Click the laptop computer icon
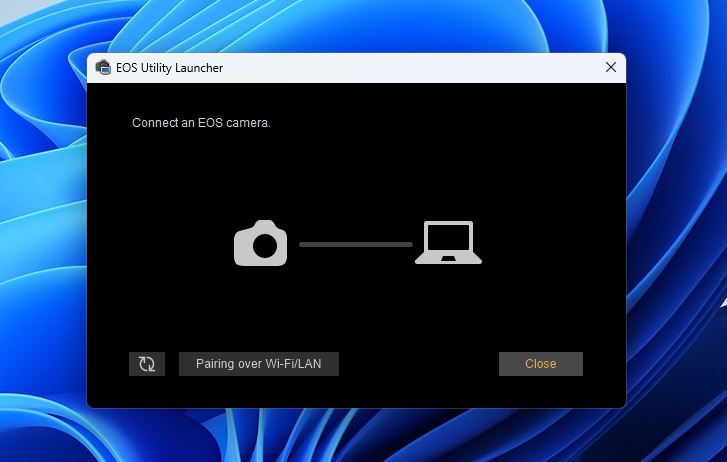 tap(448, 243)
